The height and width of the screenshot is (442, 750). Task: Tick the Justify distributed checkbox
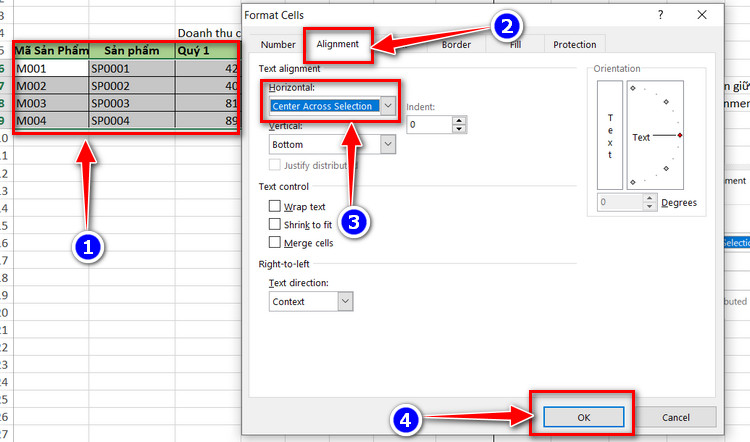[x=275, y=165]
